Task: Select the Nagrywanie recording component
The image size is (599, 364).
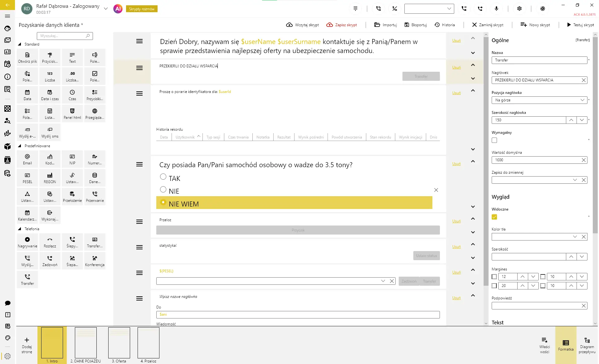Action: click(x=27, y=242)
